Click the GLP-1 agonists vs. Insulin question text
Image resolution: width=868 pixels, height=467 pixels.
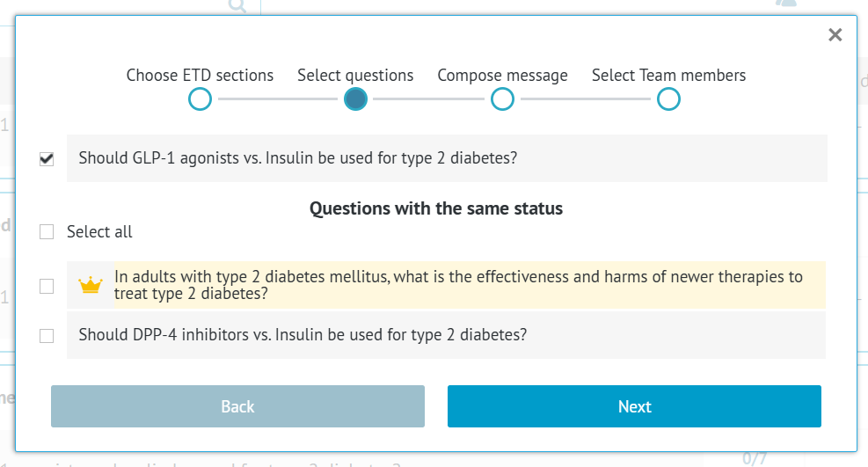tap(297, 159)
